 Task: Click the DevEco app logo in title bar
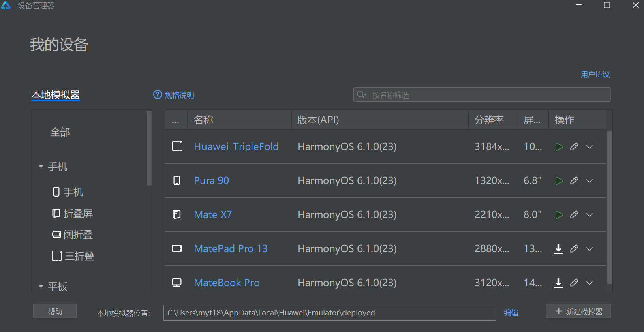pyautogui.click(x=6, y=5)
